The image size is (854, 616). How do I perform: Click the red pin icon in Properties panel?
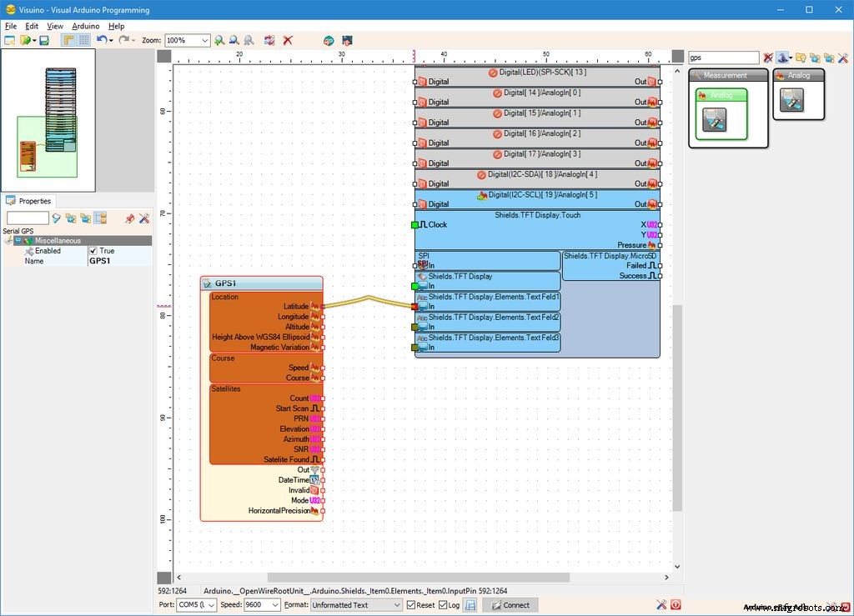coord(129,218)
